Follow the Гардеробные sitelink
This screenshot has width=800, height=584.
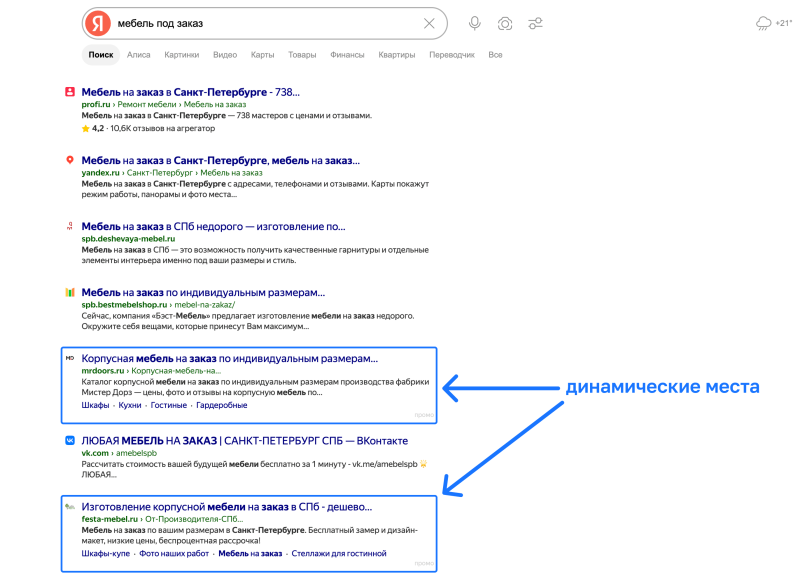(221, 405)
